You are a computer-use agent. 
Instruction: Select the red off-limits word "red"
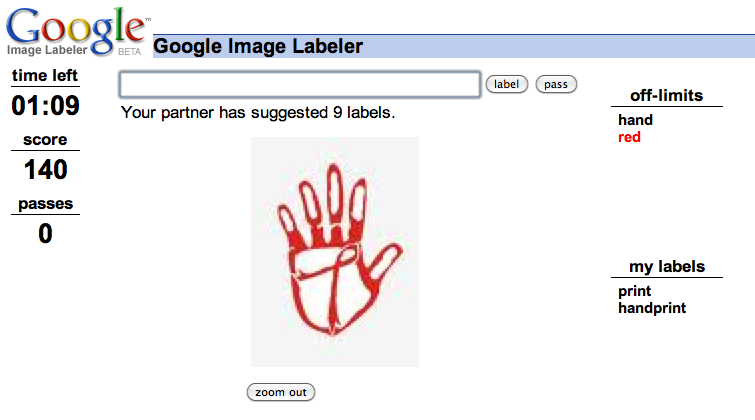click(x=629, y=137)
